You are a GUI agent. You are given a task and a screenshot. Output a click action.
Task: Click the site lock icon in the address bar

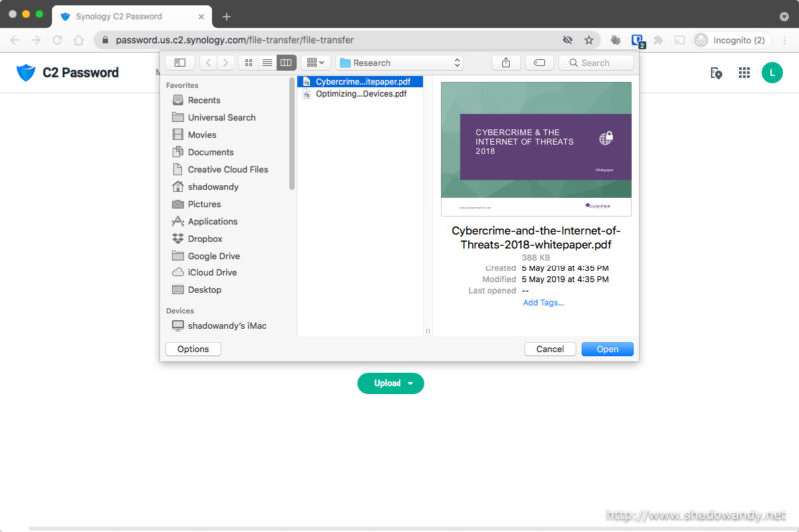(105, 40)
